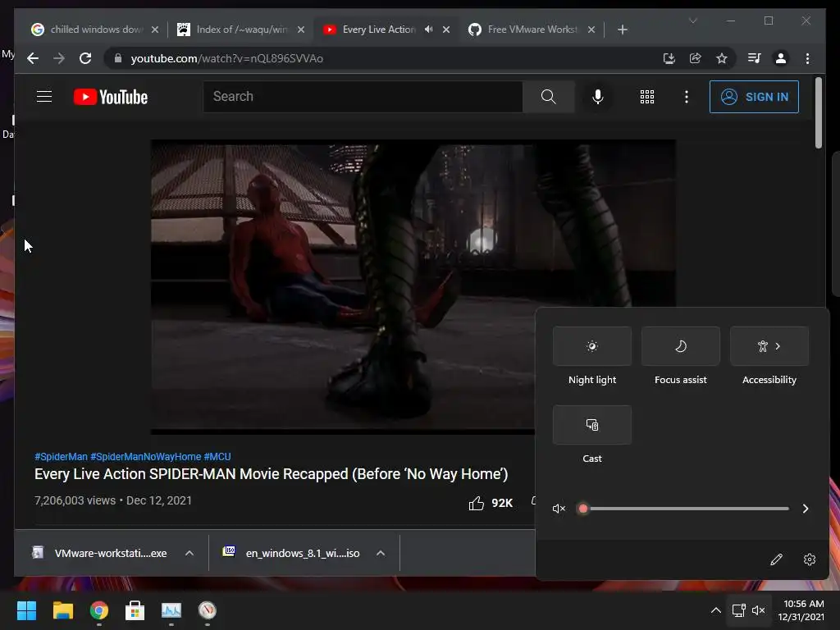840x630 pixels.
Task: Open en_windows_8.1 iso download chevron
Action: tap(381, 553)
